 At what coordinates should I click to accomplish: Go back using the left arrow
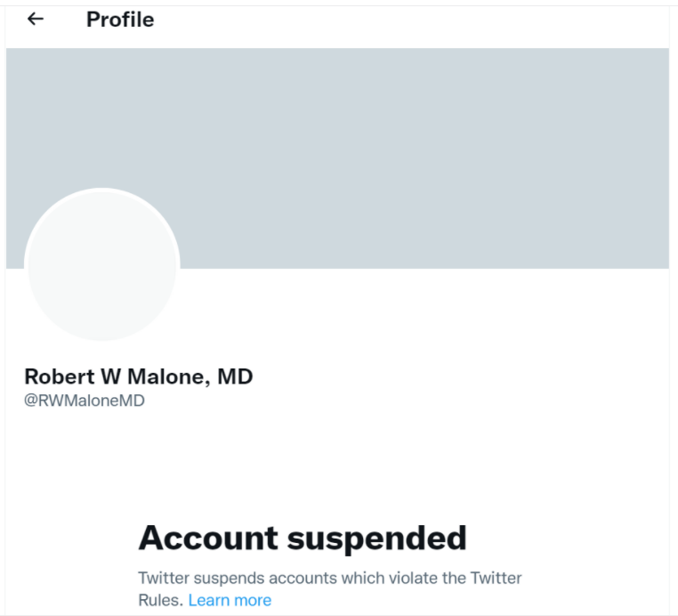[x=36, y=19]
